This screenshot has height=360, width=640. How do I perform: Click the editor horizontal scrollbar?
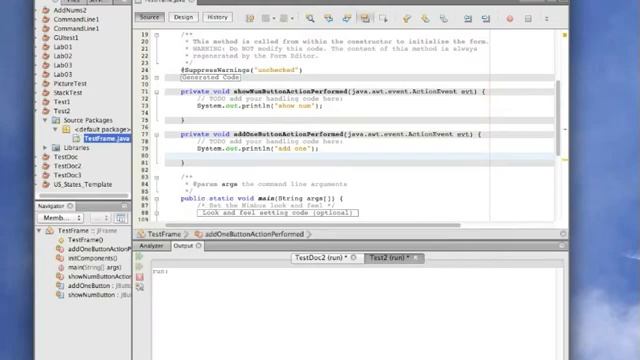(313, 225)
